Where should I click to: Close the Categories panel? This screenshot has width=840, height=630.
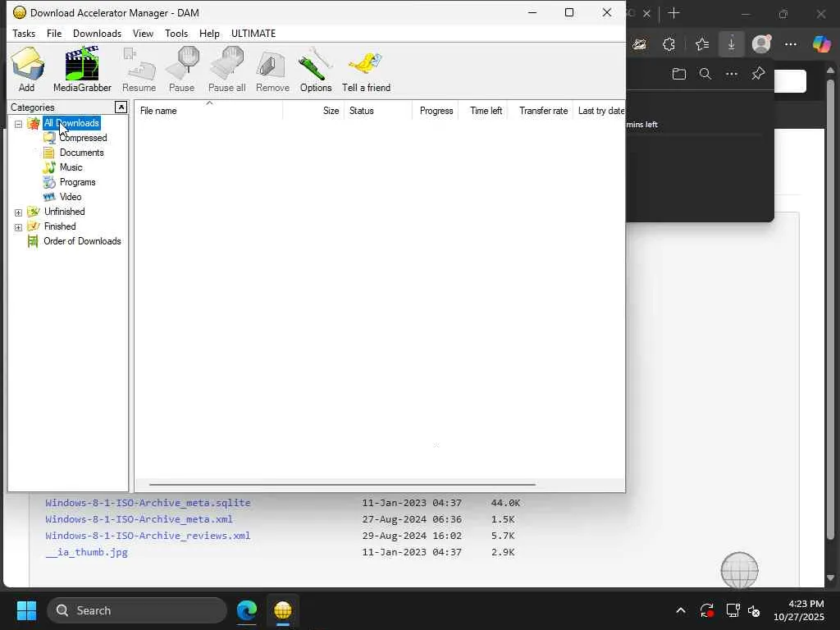click(121, 107)
